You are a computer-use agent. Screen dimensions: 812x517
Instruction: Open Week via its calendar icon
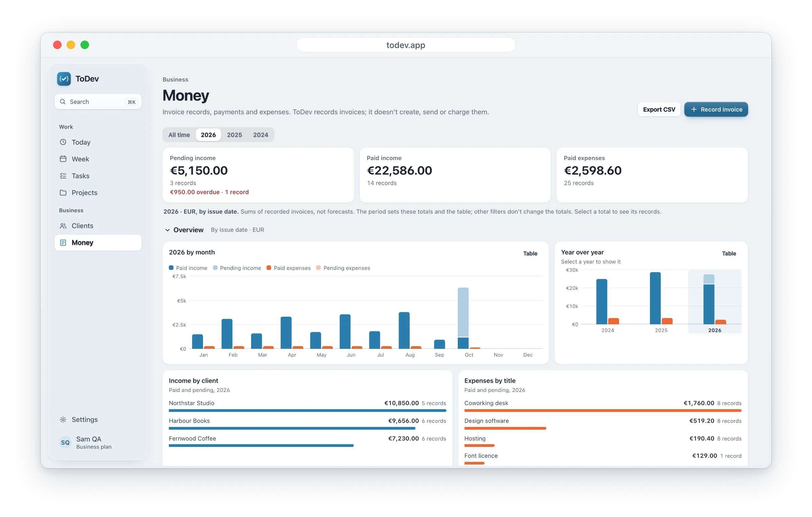tap(63, 159)
